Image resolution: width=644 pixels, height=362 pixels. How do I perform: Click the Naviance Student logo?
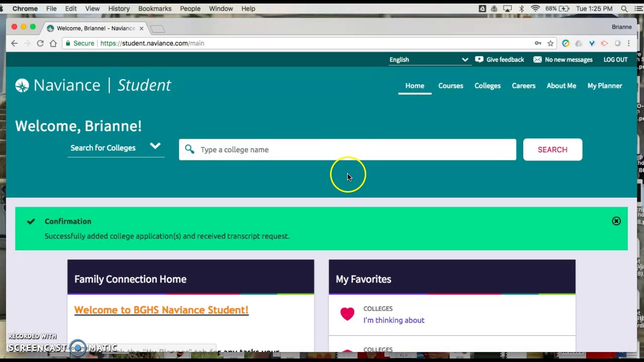(x=93, y=85)
